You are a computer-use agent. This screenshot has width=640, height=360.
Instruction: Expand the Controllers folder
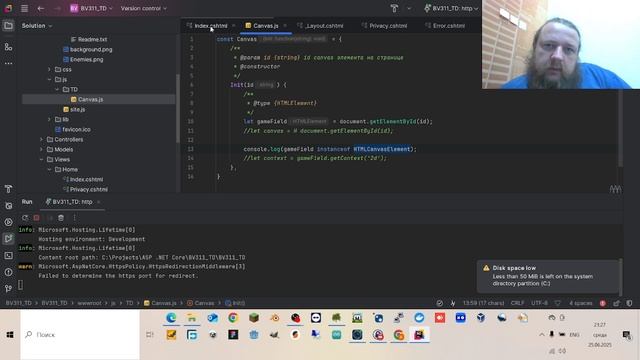click(x=41, y=139)
